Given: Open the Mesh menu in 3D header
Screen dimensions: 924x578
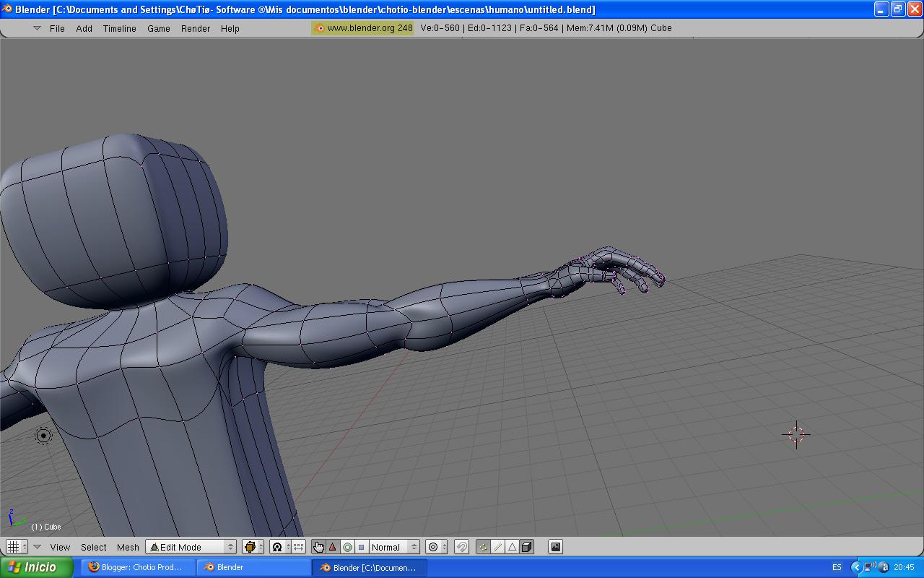Looking at the screenshot, I should tap(128, 547).
